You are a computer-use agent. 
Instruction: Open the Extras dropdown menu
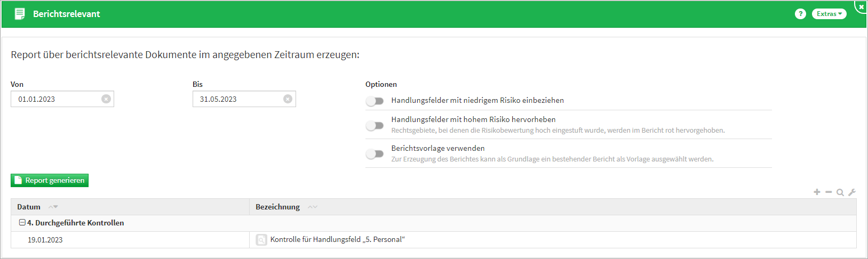point(829,14)
